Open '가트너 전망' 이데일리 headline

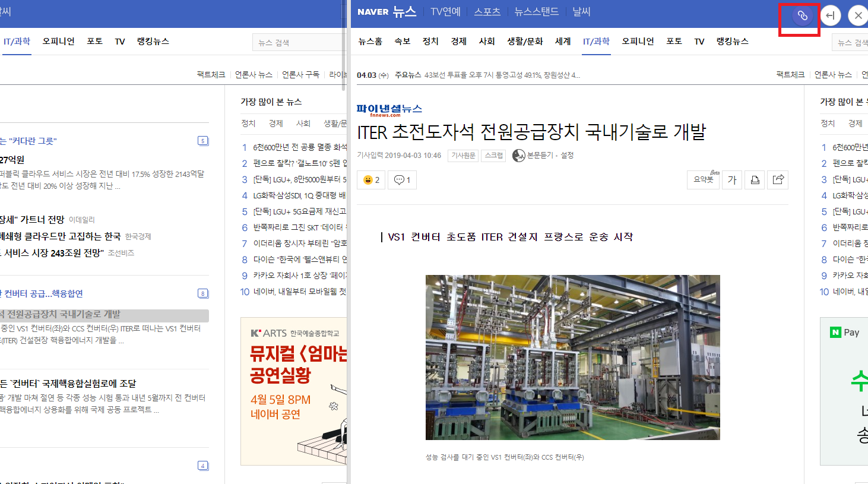32,219
